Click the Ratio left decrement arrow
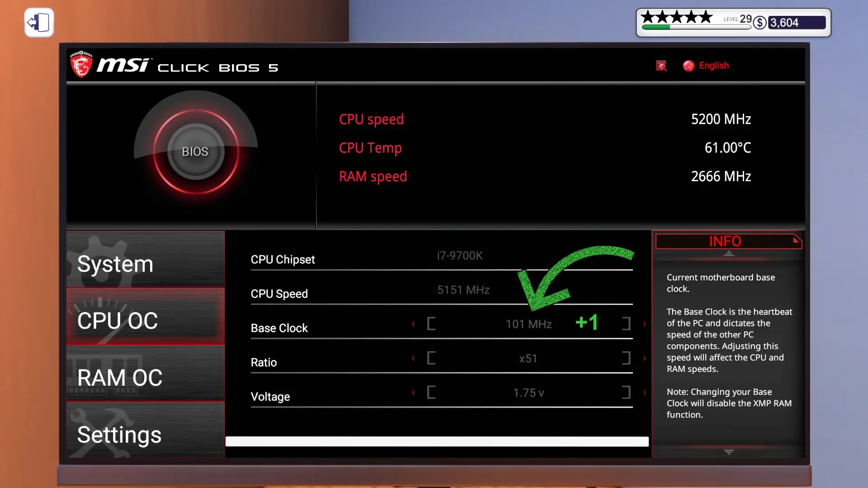The width and height of the screenshot is (868, 488). [413, 358]
